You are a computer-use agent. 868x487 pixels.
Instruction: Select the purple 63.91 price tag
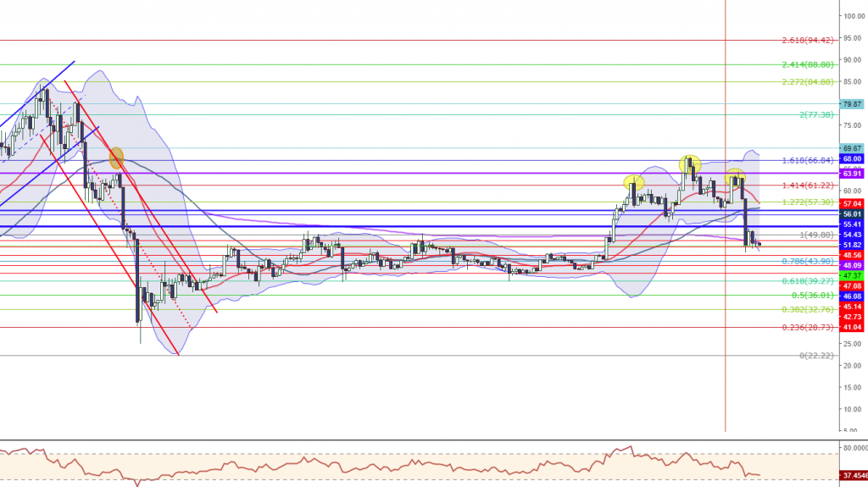[852, 174]
